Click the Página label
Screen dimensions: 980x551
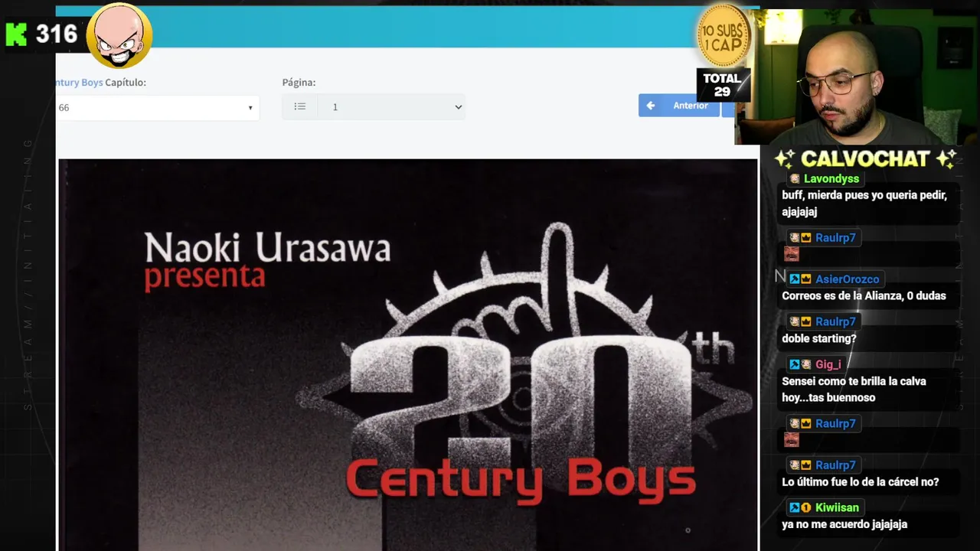click(299, 82)
